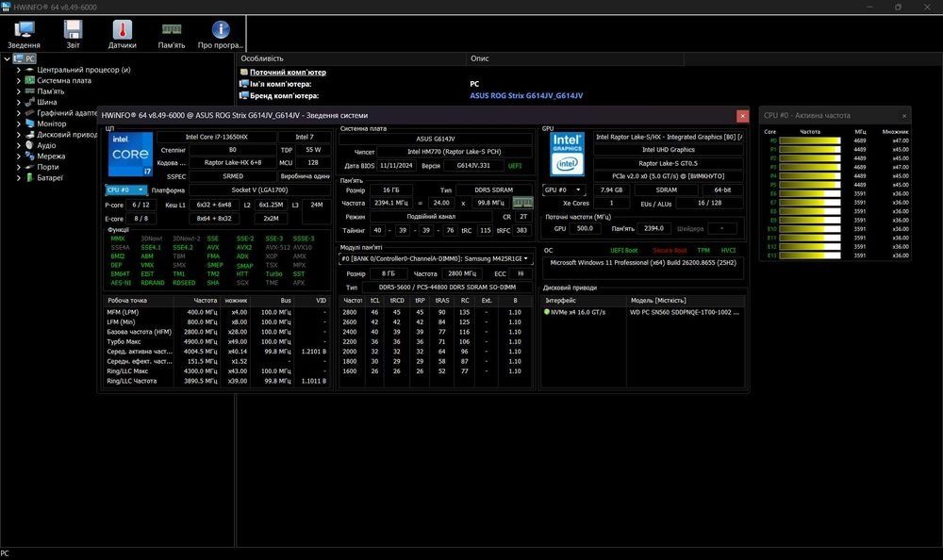The width and height of the screenshot is (943, 560).
Task: Click the Опис column header
Action: 575,58
